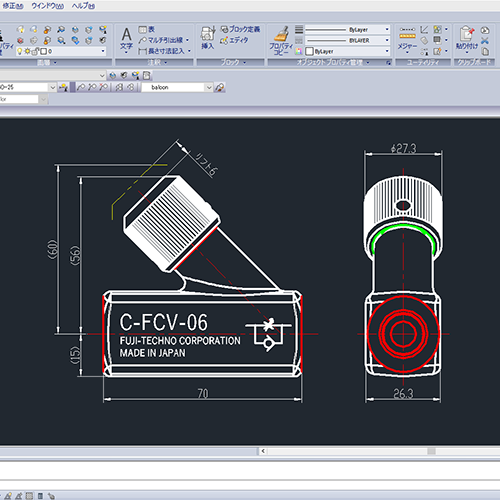Select the C-FCV-06 text in drawing

tap(164, 322)
